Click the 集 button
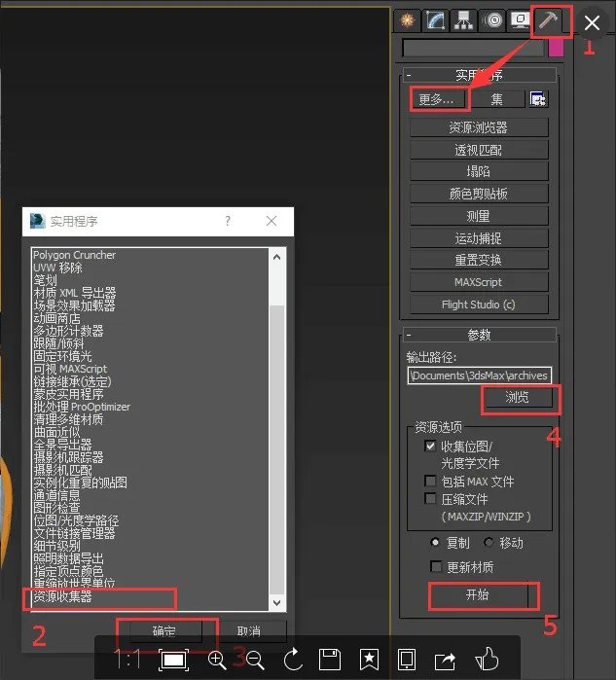 click(x=496, y=99)
